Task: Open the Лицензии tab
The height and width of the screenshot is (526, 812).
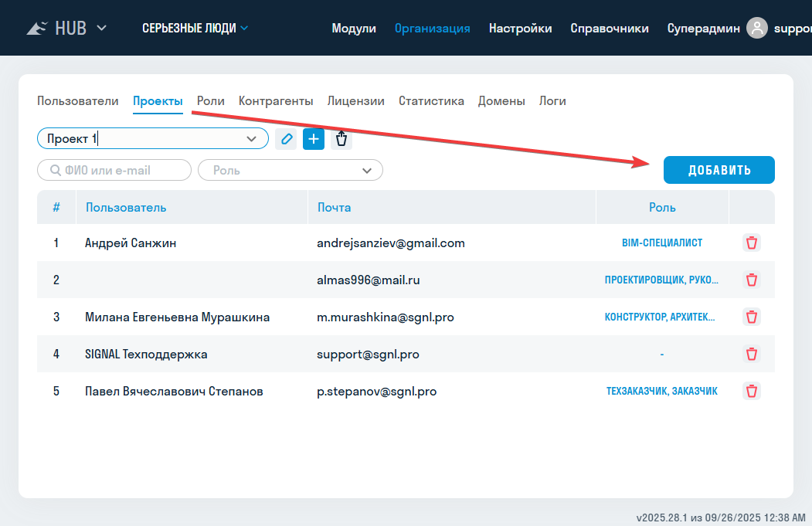Action: coord(355,100)
